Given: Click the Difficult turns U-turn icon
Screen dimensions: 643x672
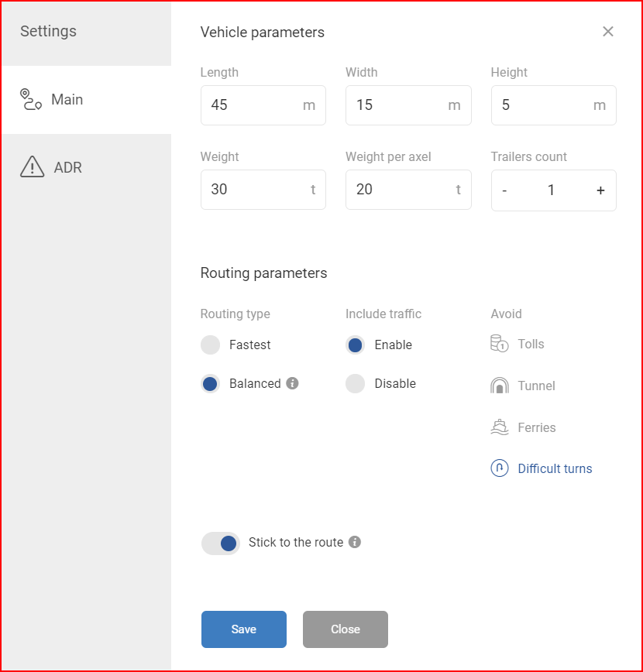Looking at the screenshot, I should 500,468.
